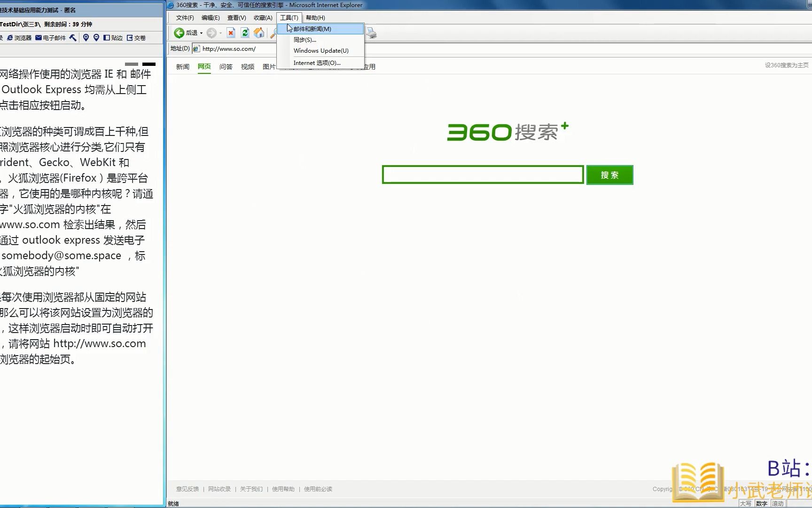
Task: Open 意见反馈 footer link
Action: tap(187, 489)
